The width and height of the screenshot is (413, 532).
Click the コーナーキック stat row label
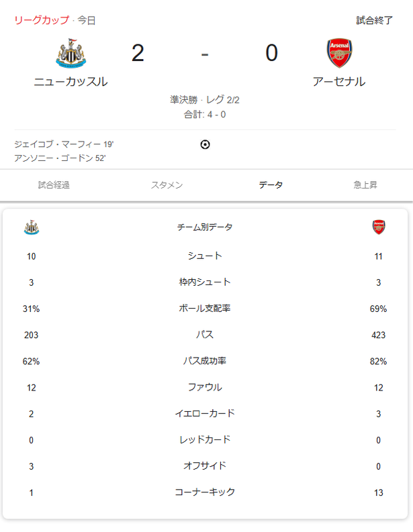pyautogui.click(x=205, y=492)
